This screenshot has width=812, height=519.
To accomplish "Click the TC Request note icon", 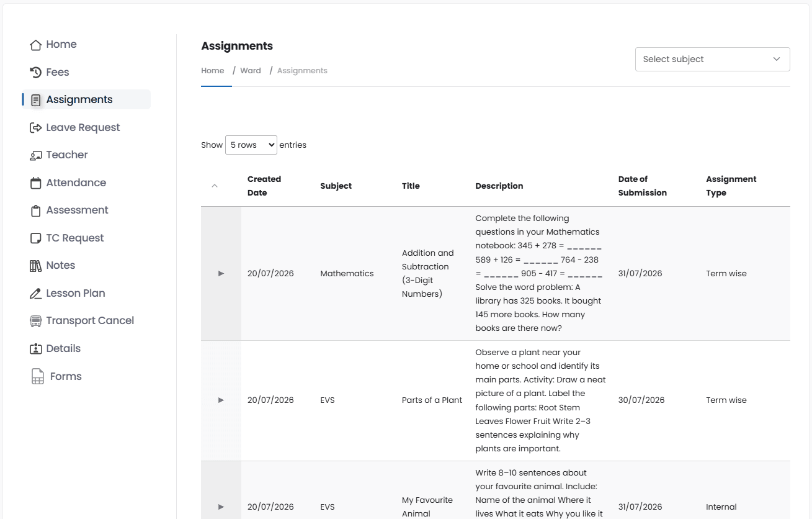I will pyautogui.click(x=36, y=238).
